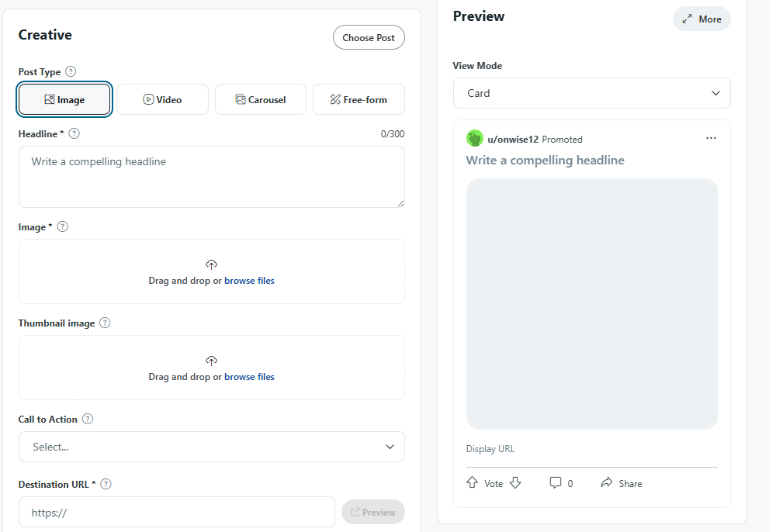The width and height of the screenshot is (769, 532).
Task: Click browse files link under Image
Action: pyautogui.click(x=249, y=281)
